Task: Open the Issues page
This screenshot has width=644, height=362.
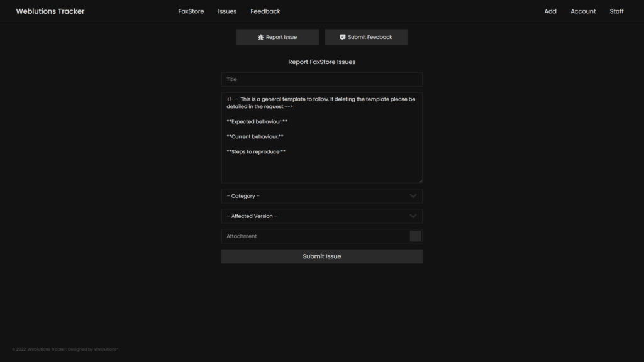Action: point(227,11)
